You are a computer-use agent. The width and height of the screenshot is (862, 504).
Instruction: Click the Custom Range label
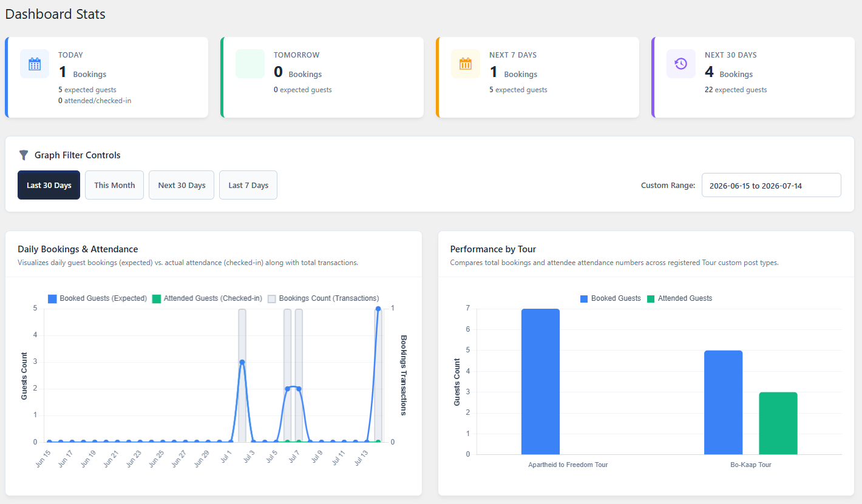668,186
